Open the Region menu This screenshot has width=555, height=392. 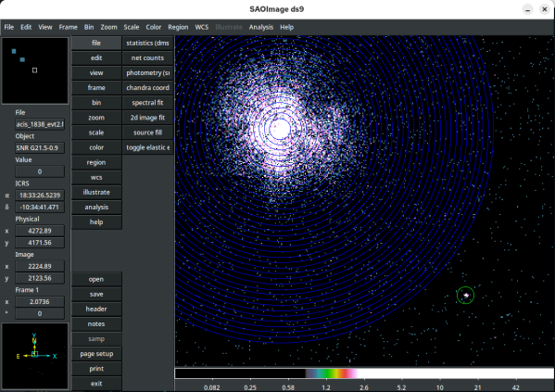pyautogui.click(x=178, y=27)
